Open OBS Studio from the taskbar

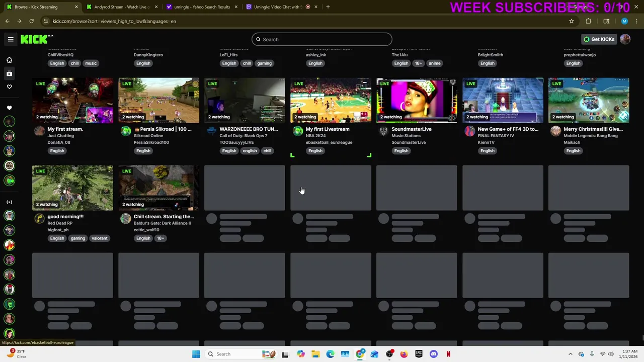click(x=389, y=354)
